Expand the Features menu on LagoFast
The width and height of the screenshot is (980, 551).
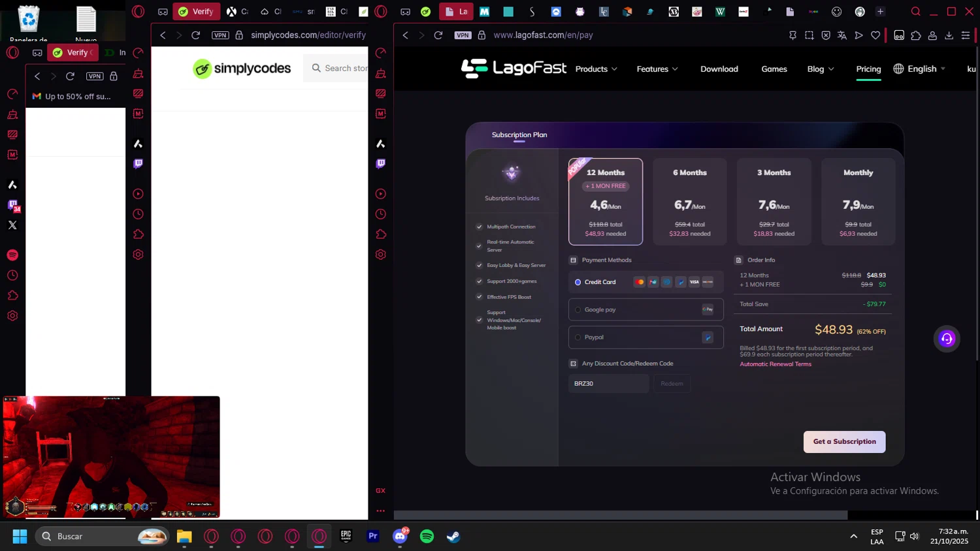(657, 69)
